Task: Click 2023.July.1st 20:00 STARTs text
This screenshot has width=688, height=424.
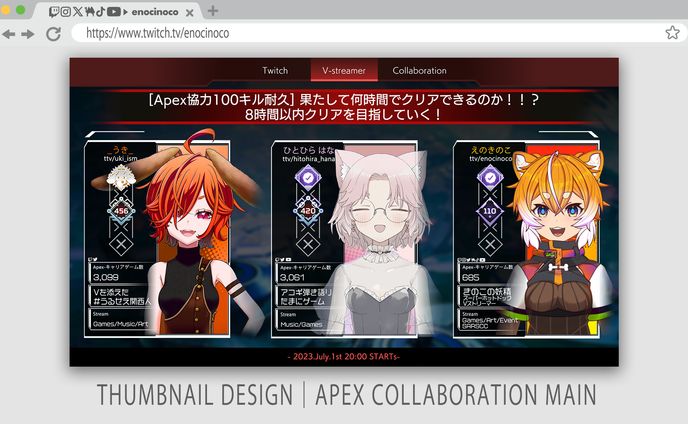Action: [344, 356]
